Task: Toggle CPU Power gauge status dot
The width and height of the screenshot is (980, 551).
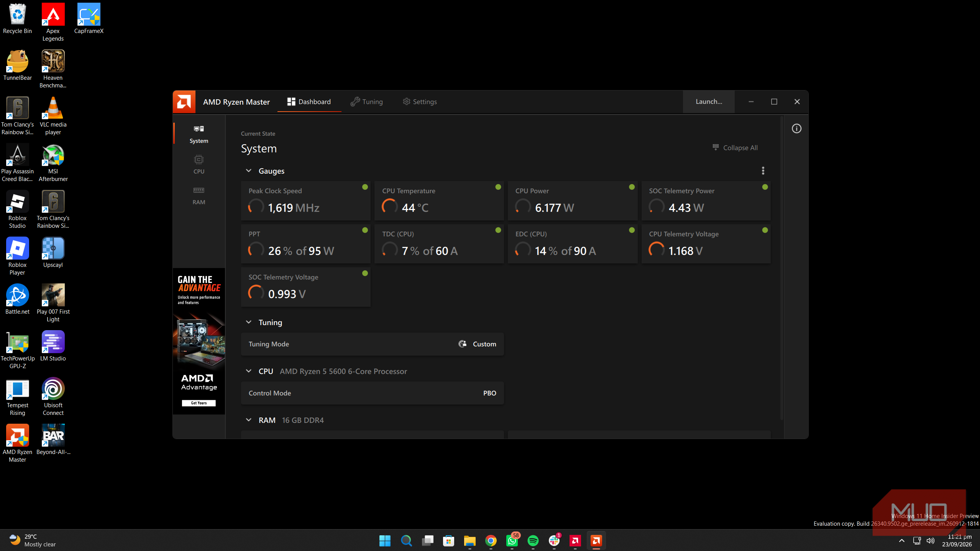Action: pyautogui.click(x=632, y=187)
